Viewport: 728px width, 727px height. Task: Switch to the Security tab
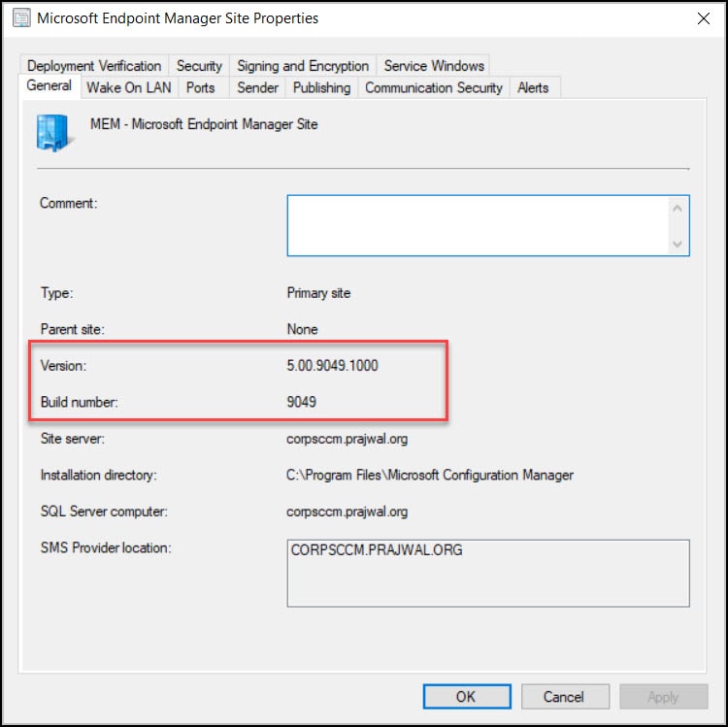click(199, 66)
